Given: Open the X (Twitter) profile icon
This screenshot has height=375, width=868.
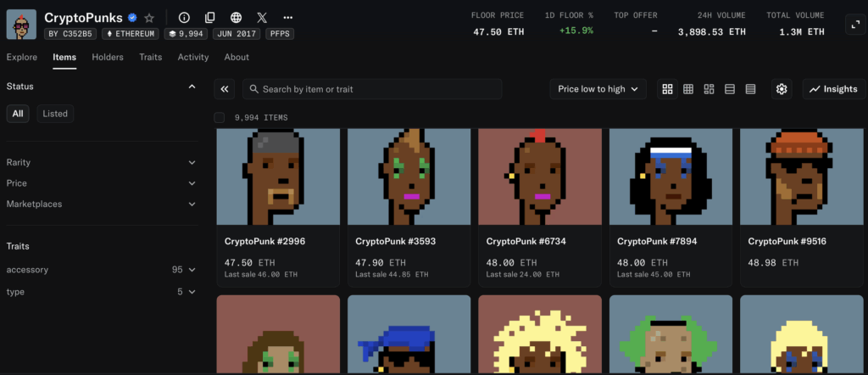Looking at the screenshot, I should 262,18.
